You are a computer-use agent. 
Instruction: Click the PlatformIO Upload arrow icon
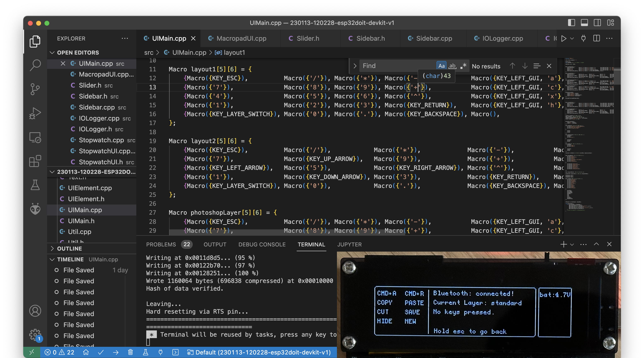point(116,352)
